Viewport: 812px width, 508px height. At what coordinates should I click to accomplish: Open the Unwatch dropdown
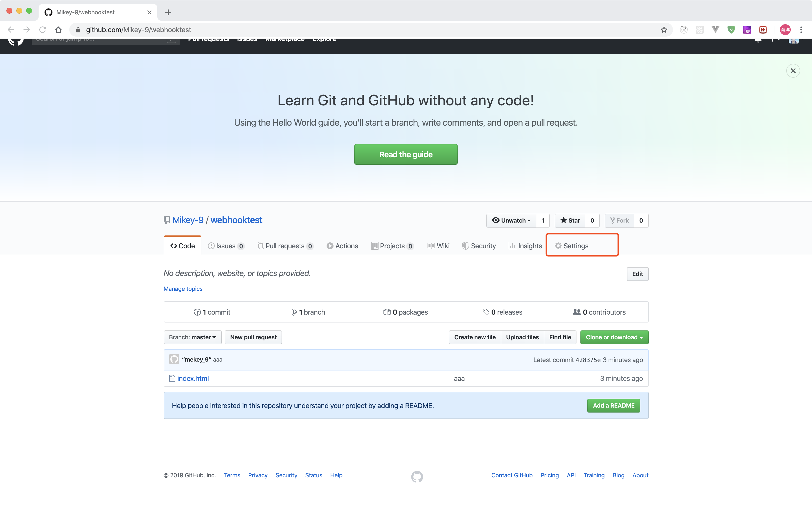tap(511, 220)
